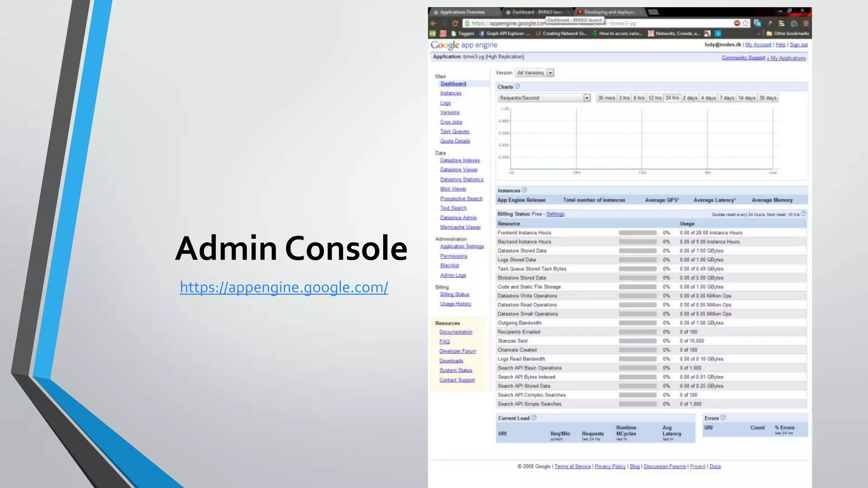
Task: Click the Instances help question icon
Action: point(524,190)
